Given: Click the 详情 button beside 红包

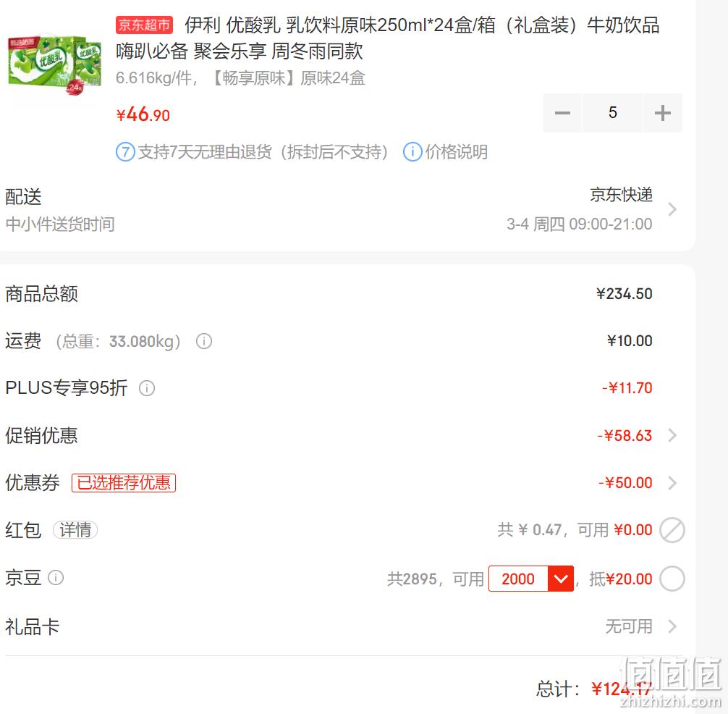Looking at the screenshot, I should pos(75,529).
